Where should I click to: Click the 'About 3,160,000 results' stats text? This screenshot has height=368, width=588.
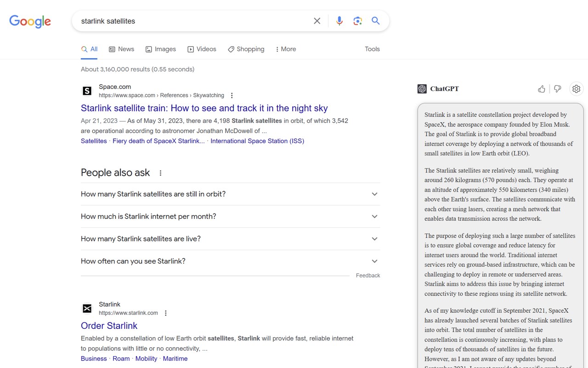coord(137,69)
